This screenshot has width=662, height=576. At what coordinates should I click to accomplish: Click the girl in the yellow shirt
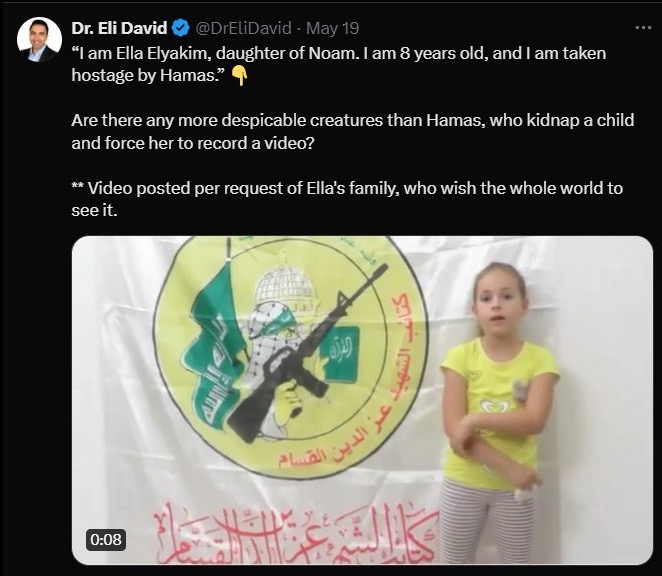(x=497, y=412)
